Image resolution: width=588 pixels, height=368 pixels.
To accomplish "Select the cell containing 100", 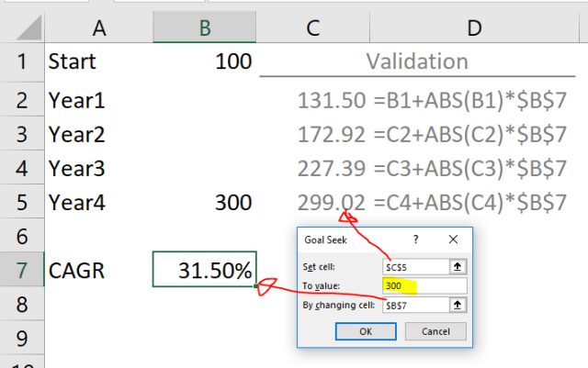I will point(205,61).
